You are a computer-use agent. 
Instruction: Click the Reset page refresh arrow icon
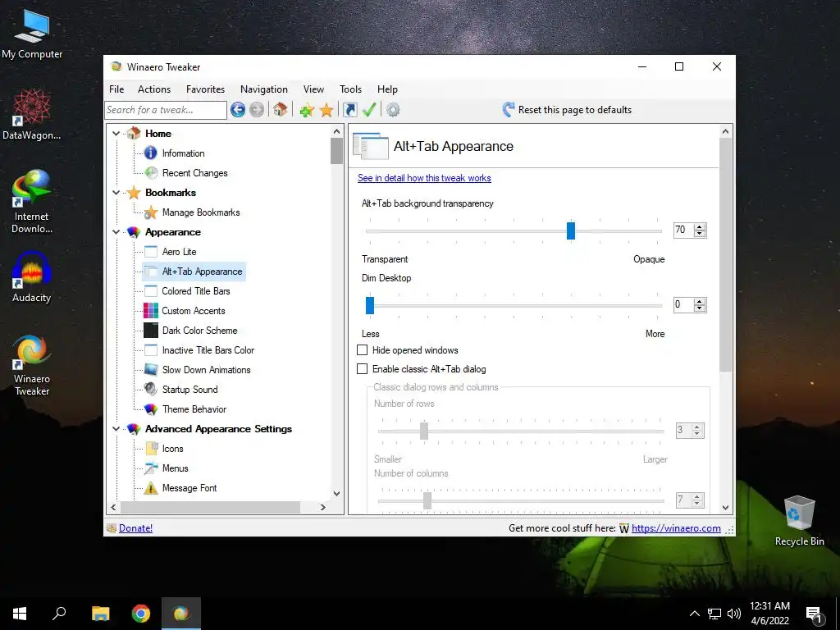pos(509,110)
